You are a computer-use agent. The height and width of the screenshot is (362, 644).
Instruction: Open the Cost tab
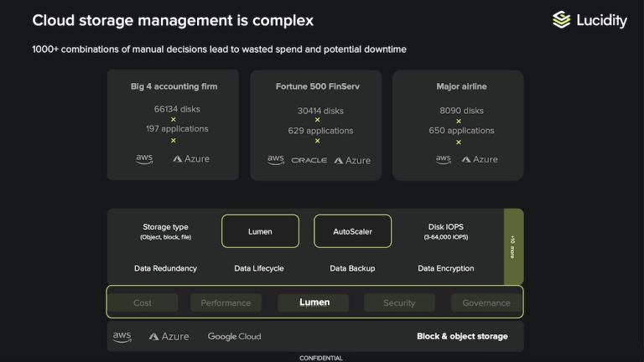(143, 303)
